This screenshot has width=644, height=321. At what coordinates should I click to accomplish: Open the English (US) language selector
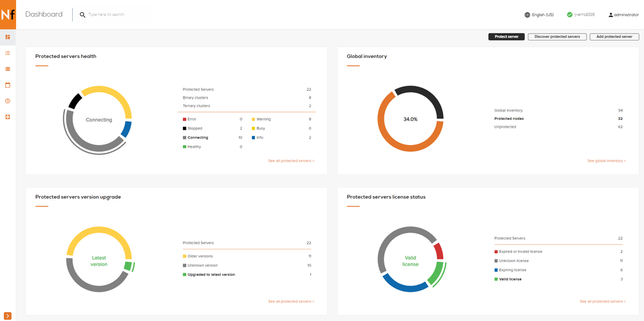pyautogui.click(x=542, y=15)
